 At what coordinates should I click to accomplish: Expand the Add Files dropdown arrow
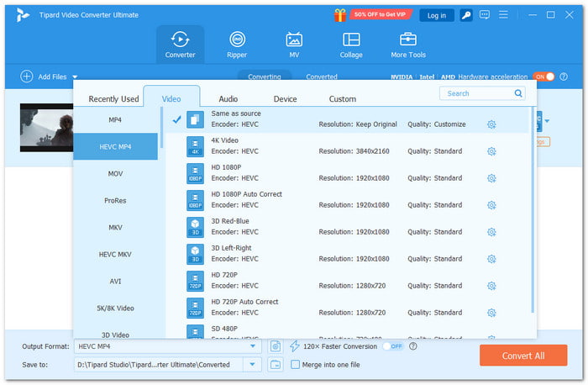75,77
